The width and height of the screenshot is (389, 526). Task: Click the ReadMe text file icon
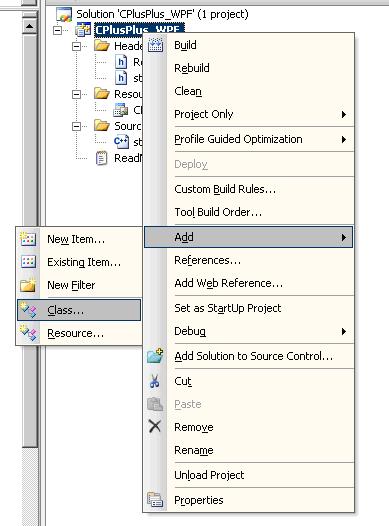(102, 158)
